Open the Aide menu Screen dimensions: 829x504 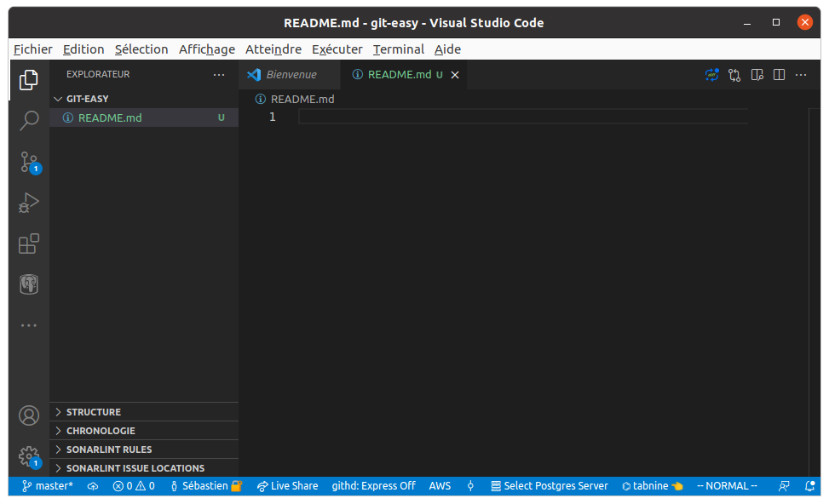(x=448, y=49)
